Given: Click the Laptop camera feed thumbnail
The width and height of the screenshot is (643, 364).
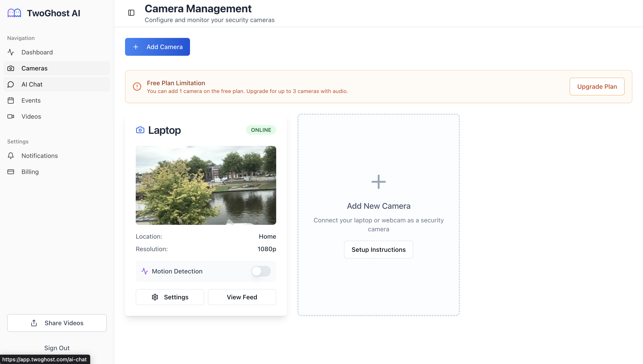Looking at the screenshot, I should click(206, 185).
